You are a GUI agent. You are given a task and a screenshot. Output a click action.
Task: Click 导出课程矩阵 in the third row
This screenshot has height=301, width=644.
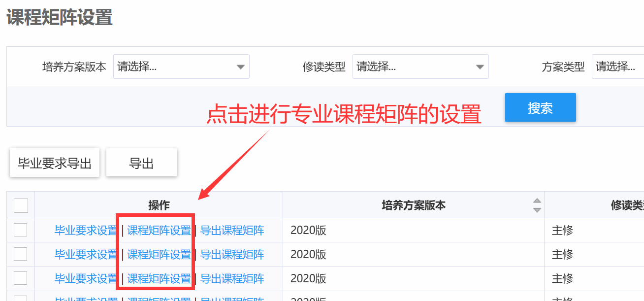pos(232,278)
